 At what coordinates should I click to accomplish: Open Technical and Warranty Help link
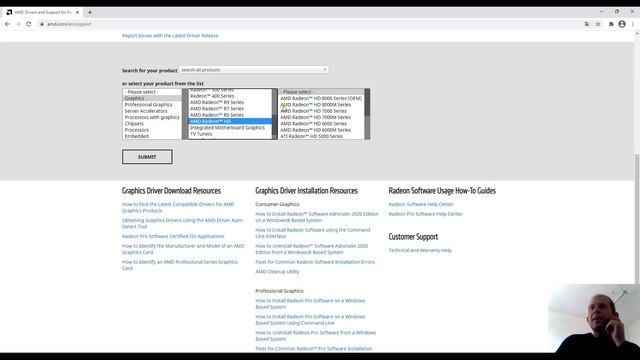[420, 250]
